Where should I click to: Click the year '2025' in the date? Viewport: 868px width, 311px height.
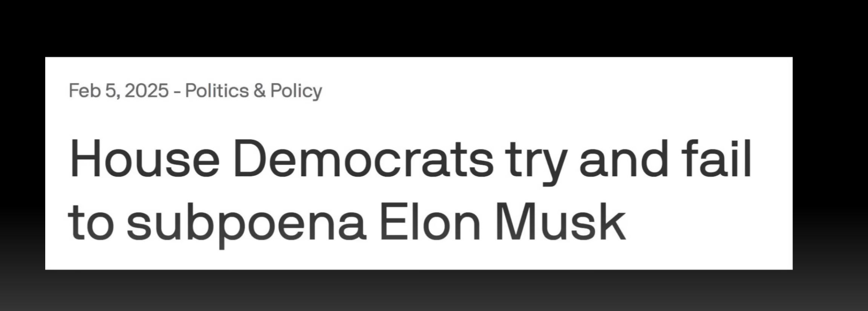[x=146, y=91]
